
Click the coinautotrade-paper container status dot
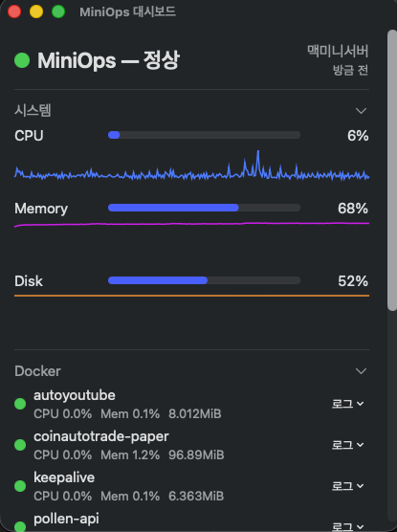click(x=20, y=445)
